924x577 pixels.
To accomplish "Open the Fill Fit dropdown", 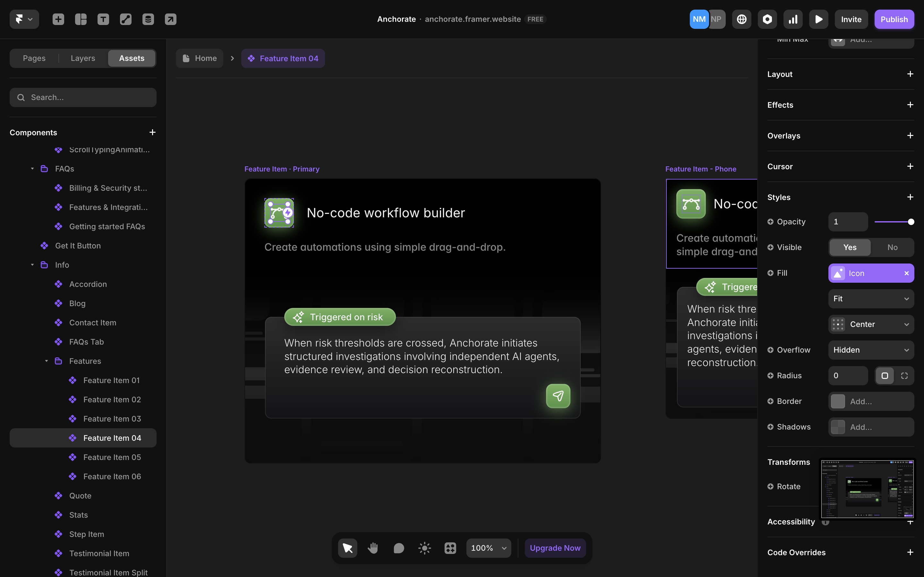I will tap(871, 298).
